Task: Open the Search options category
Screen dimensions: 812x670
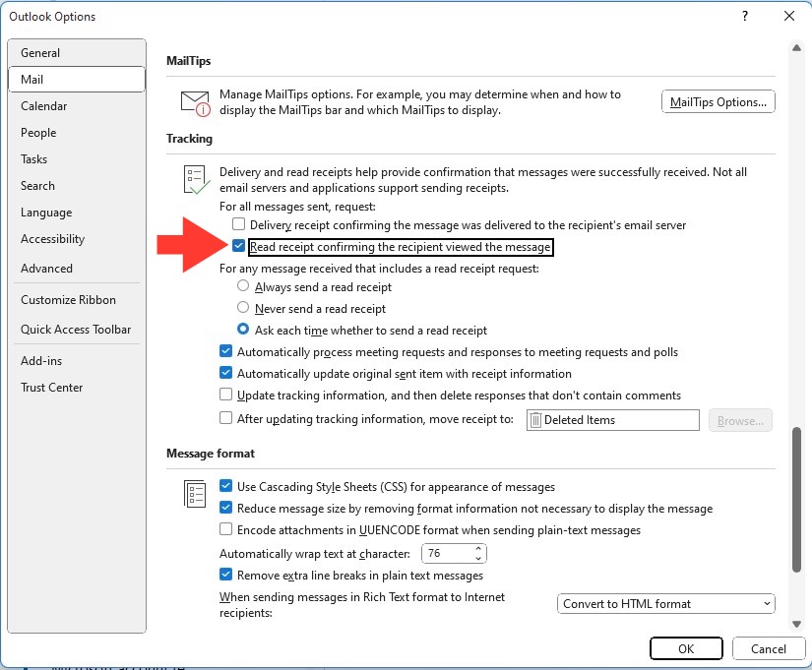Action: pyautogui.click(x=77, y=185)
